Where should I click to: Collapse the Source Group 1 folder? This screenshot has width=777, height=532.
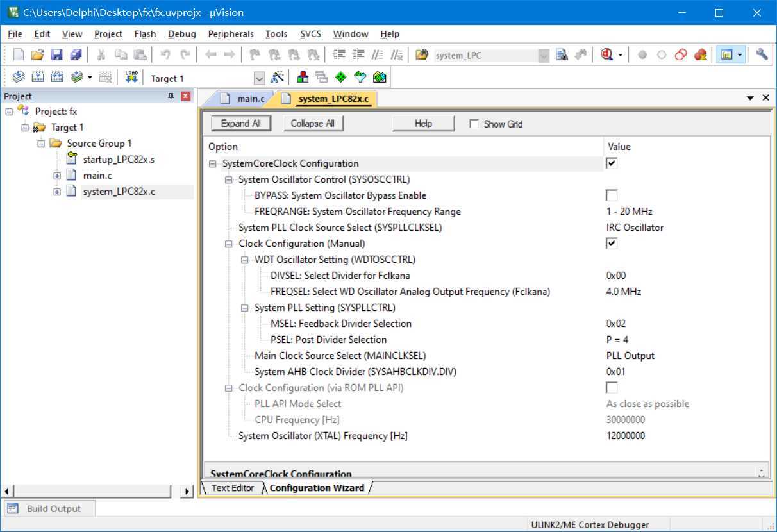click(41, 144)
